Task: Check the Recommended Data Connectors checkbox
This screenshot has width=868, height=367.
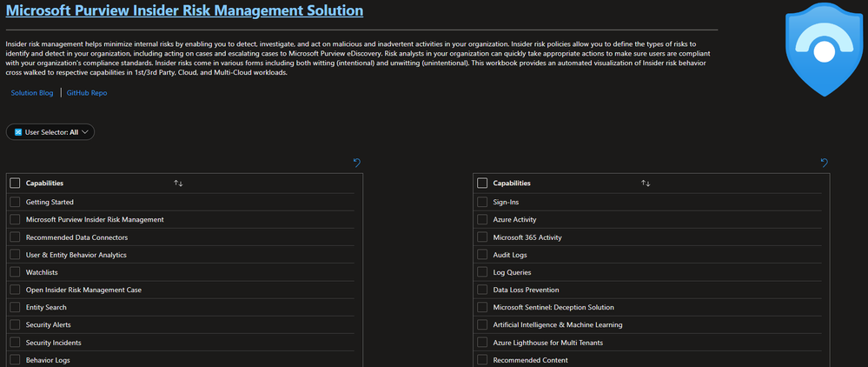Action: [x=15, y=237]
